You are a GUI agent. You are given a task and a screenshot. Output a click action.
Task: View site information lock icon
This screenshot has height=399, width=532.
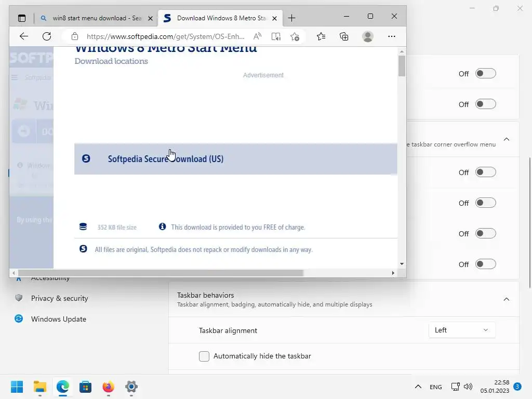75,36
